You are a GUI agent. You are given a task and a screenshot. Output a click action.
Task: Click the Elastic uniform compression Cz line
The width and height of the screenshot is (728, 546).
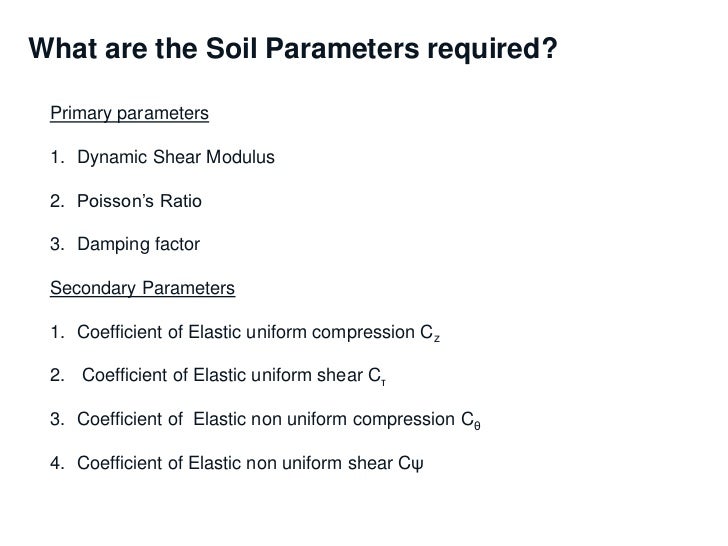tap(245, 332)
